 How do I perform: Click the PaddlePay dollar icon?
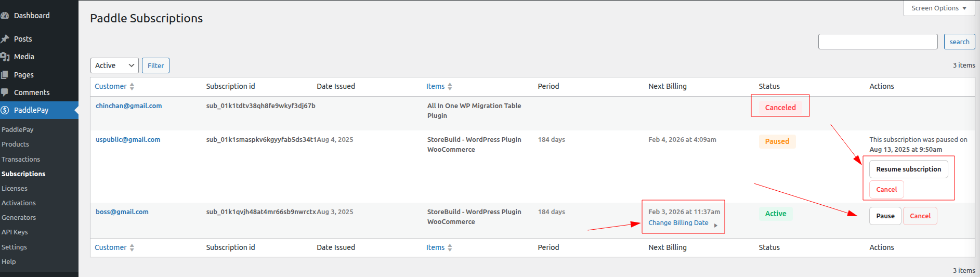point(5,110)
